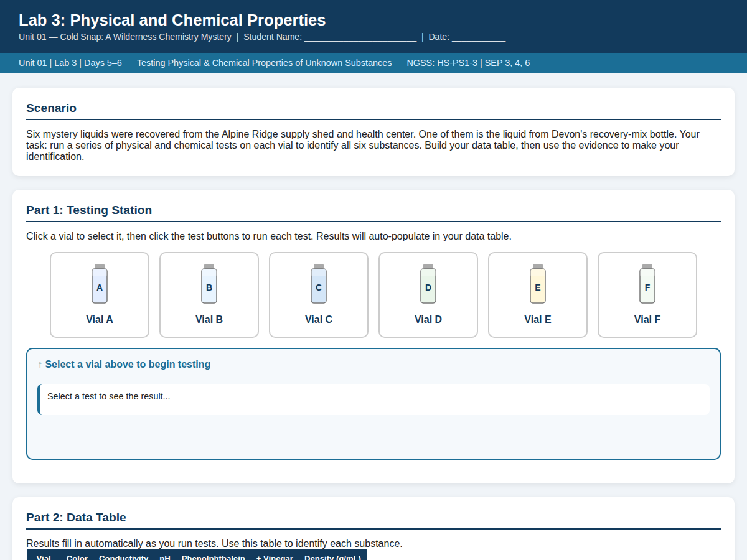Select the Vial C bottle icon
747x560 pixels.
tap(319, 284)
